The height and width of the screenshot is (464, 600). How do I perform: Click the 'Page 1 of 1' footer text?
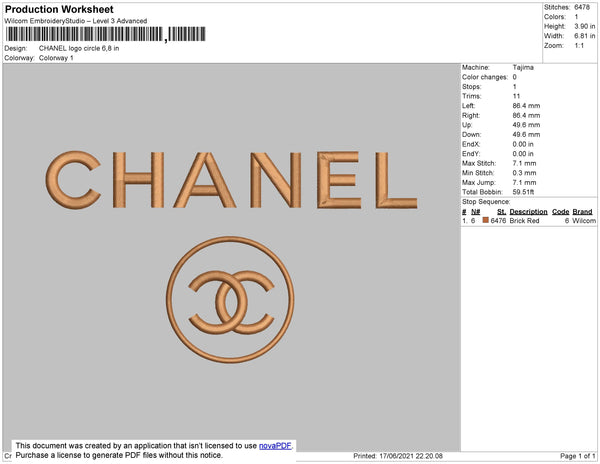coord(578,456)
